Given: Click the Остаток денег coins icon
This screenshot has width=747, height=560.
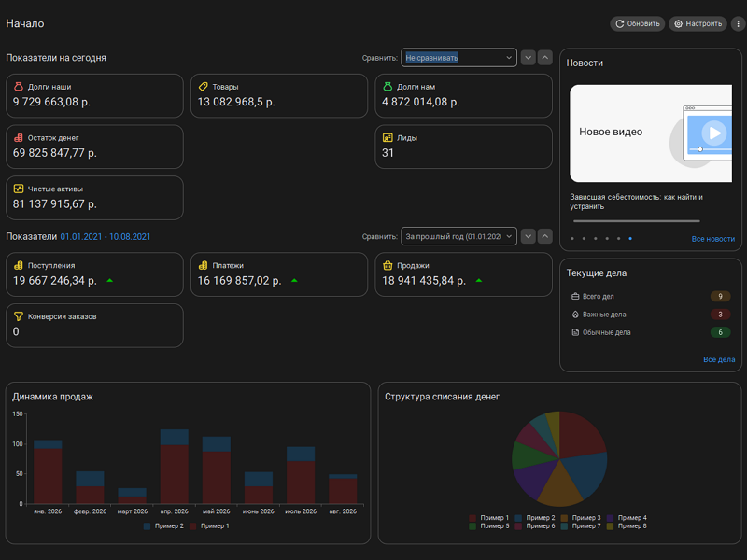Looking at the screenshot, I should click(x=18, y=137).
